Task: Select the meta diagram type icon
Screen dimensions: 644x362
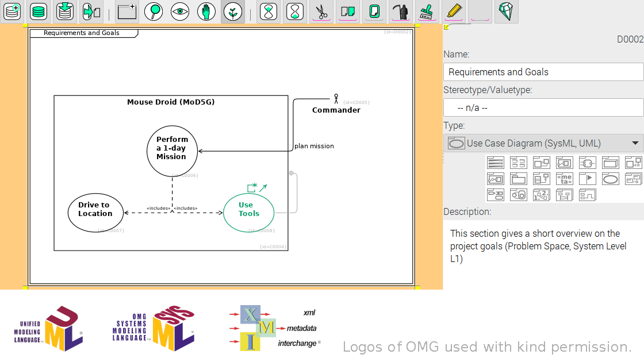Action: pyautogui.click(x=564, y=179)
